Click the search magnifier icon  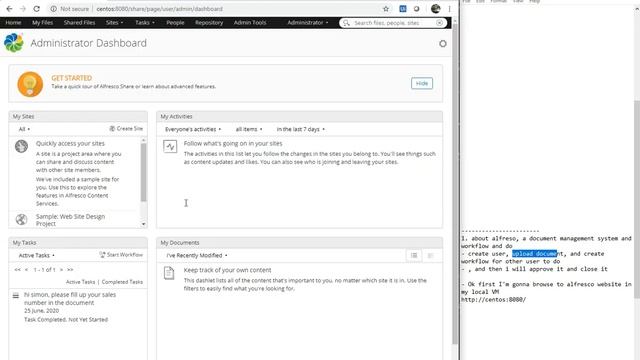(346, 23)
